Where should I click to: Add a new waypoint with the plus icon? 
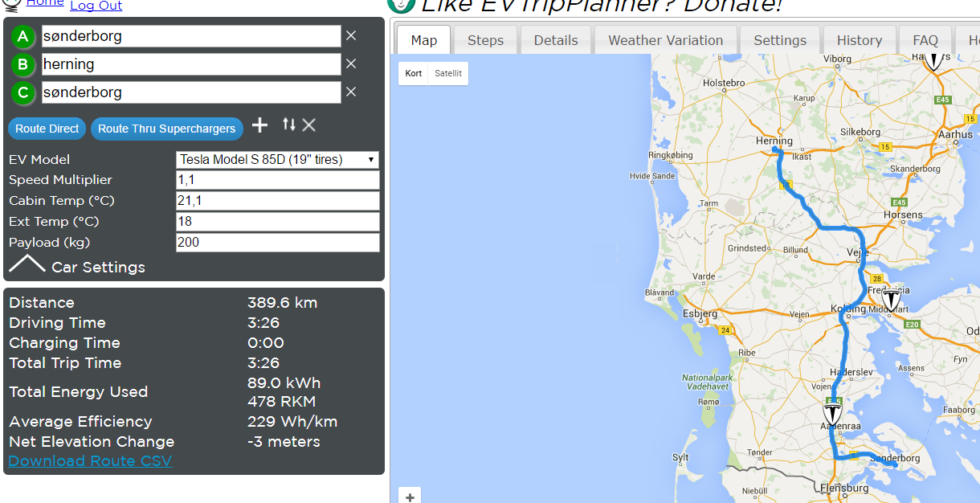point(259,125)
